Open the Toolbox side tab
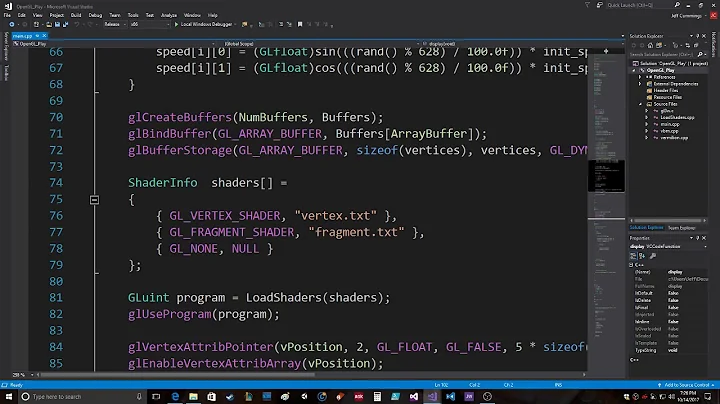 [x=6, y=73]
